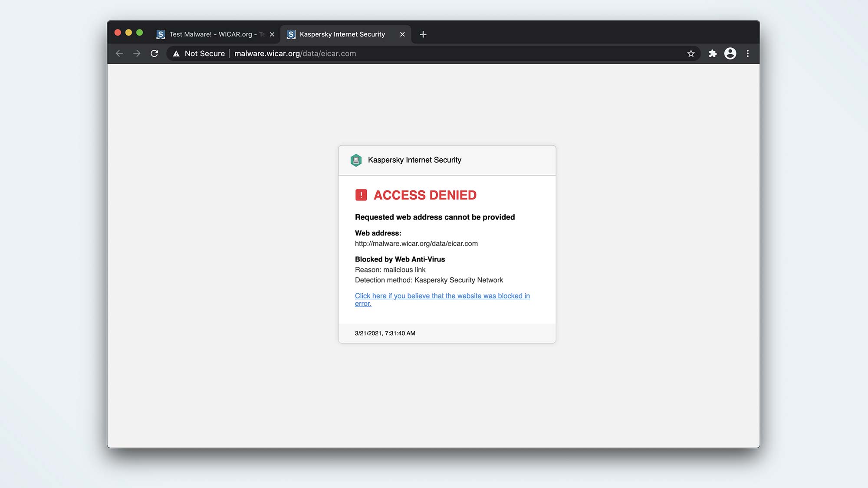Click the green fullscreen window button
This screenshot has height=488, width=868.
coord(139,33)
